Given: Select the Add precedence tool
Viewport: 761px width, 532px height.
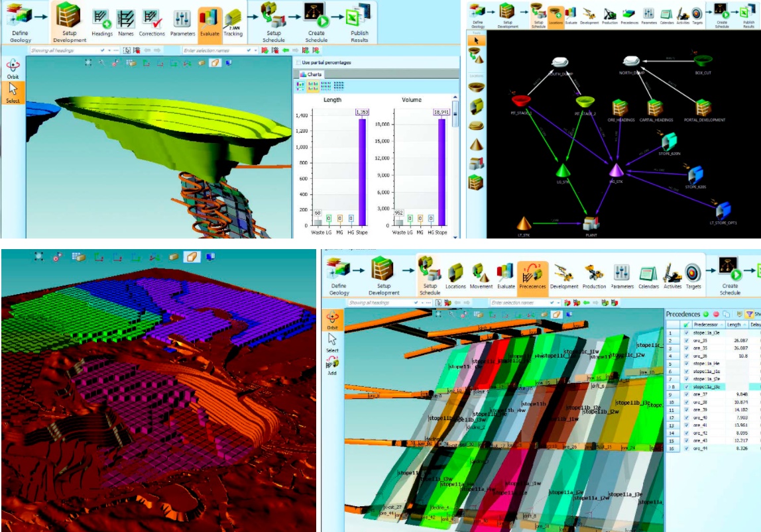Looking at the screenshot, I should (x=332, y=367).
